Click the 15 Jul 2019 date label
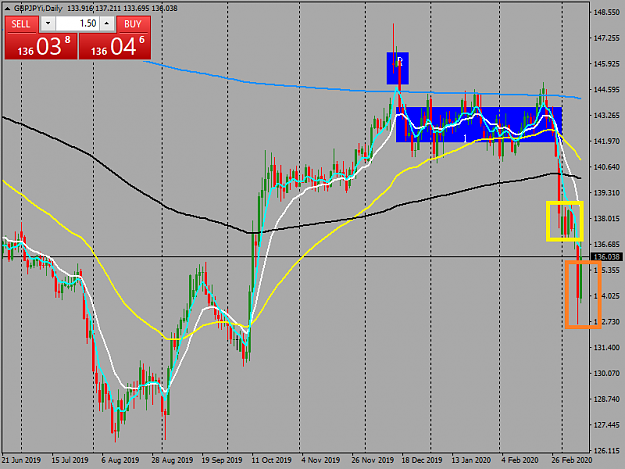 point(70,460)
